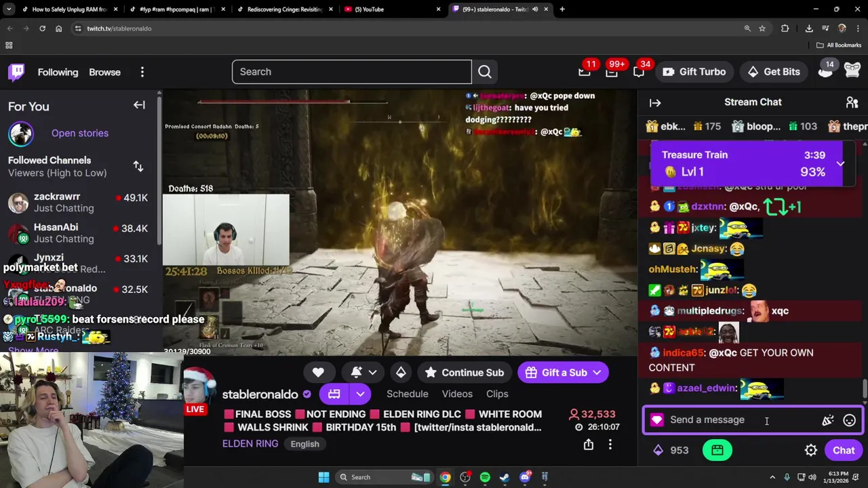Click the Twitch search input field

[x=352, y=72]
